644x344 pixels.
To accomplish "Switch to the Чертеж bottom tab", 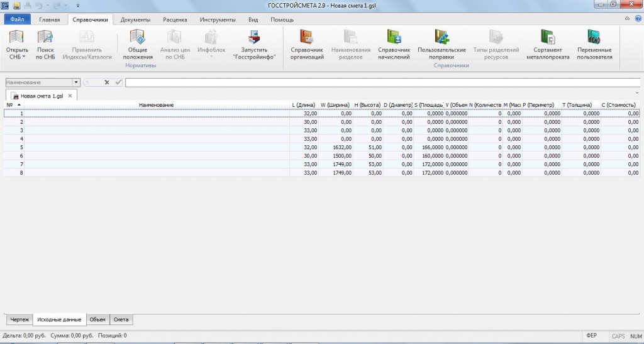I will click(x=19, y=319).
